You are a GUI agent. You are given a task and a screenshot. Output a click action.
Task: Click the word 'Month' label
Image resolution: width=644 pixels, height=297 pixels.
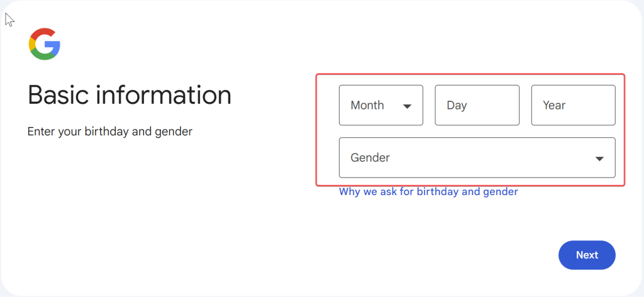pyautogui.click(x=367, y=105)
